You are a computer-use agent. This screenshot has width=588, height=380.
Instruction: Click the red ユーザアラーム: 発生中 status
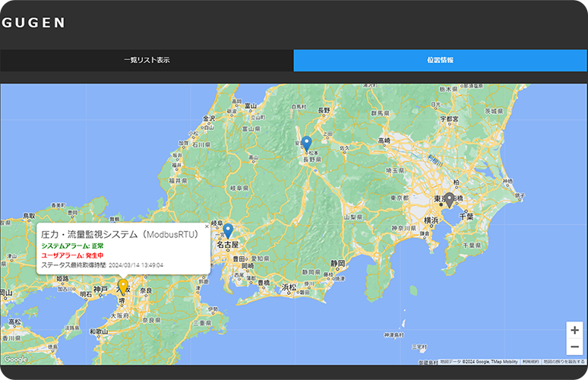click(x=72, y=256)
